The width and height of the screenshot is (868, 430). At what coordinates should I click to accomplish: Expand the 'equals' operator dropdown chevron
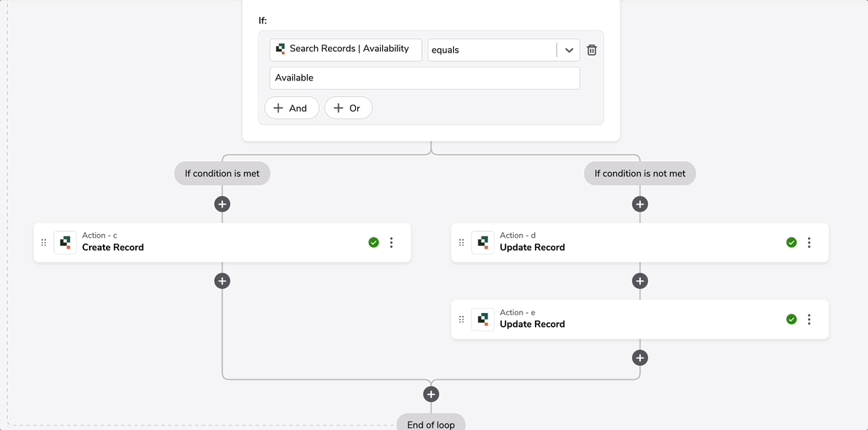pyautogui.click(x=569, y=50)
